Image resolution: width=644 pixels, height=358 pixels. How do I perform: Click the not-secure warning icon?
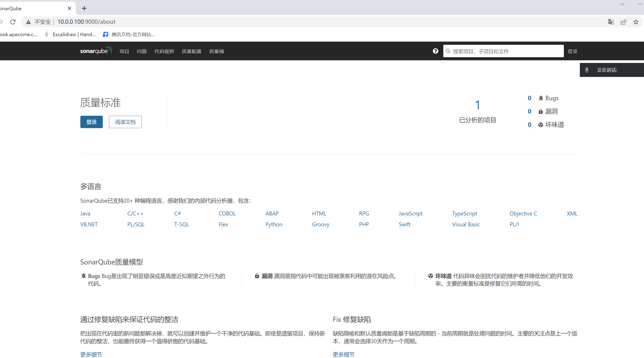(28, 22)
